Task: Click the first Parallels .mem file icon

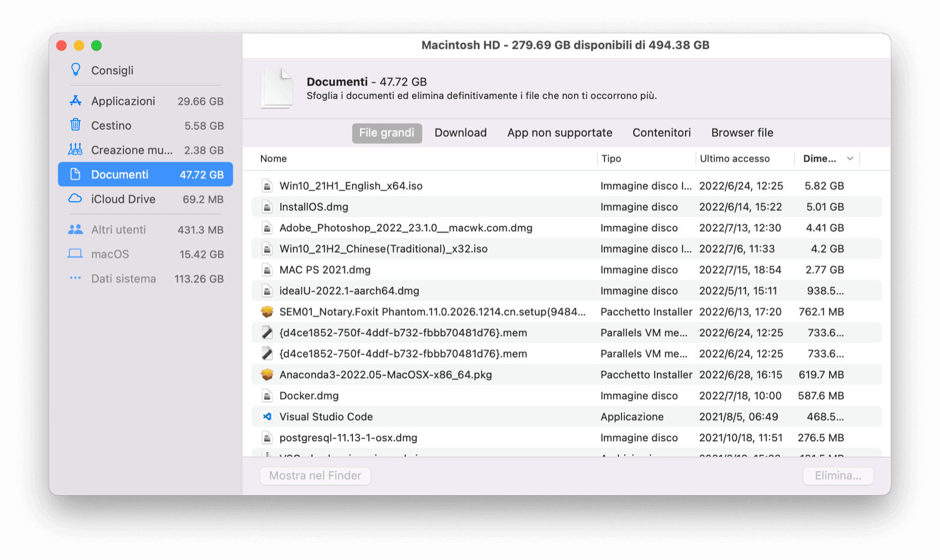Action: pyautogui.click(x=267, y=333)
